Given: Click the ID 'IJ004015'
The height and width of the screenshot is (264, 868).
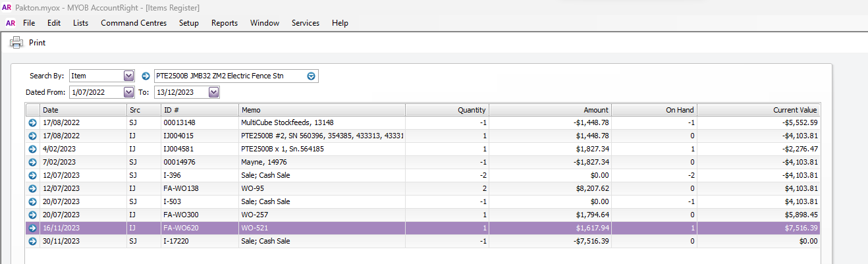Looking at the screenshot, I should click(x=178, y=136).
